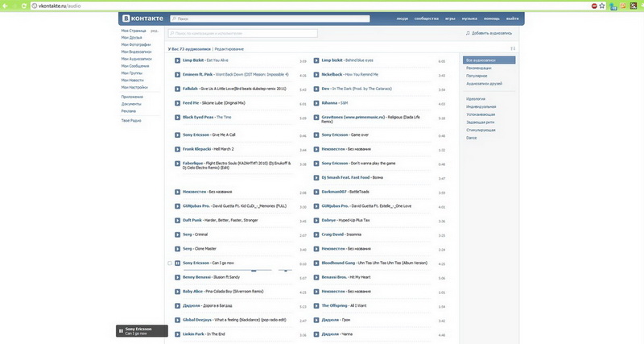Open помощь in the top menu
The image size is (644, 344).
tap(491, 19)
